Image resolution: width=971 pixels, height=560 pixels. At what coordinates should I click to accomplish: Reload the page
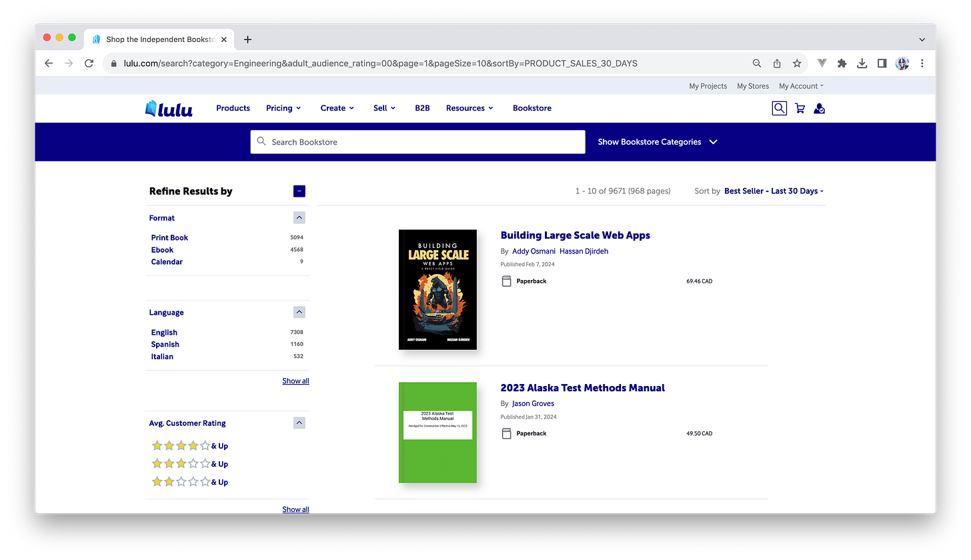click(x=89, y=63)
